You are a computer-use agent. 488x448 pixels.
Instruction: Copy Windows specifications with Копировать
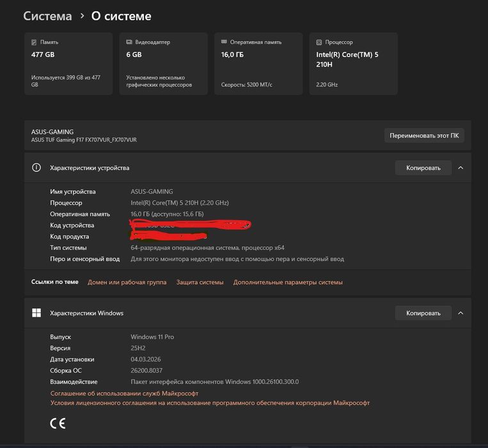click(x=423, y=313)
